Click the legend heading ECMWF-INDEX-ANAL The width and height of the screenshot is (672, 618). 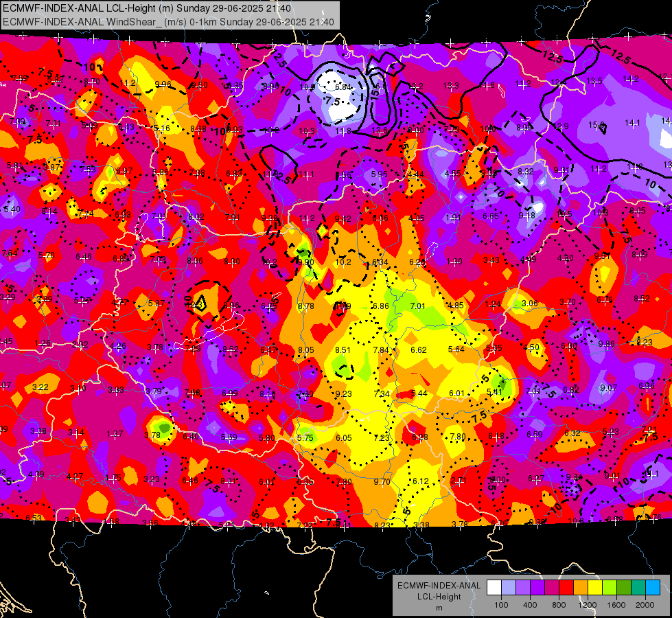439,586
